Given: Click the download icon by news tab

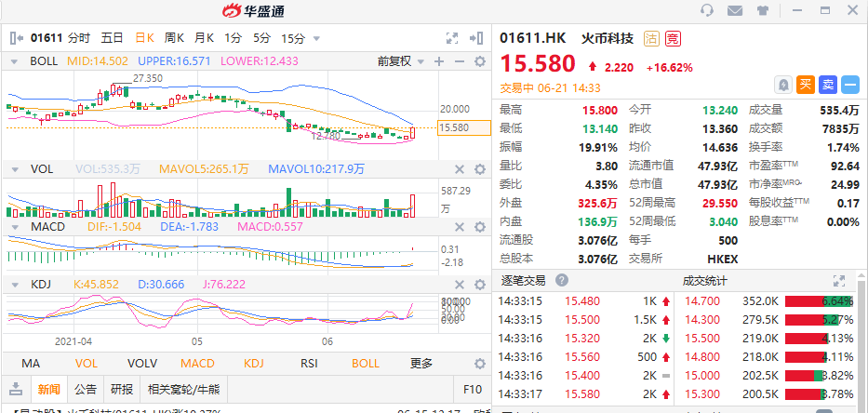Looking at the screenshot, I should coord(16,389).
